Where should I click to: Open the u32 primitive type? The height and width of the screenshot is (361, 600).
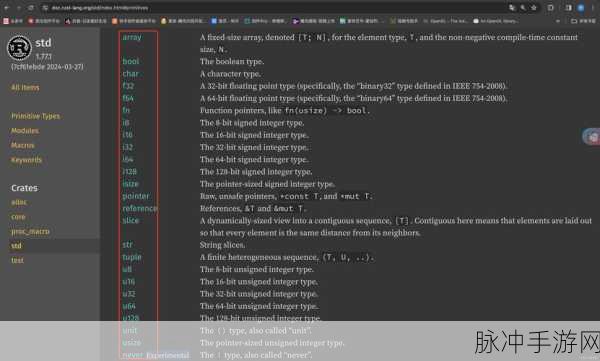click(x=129, y=294)
